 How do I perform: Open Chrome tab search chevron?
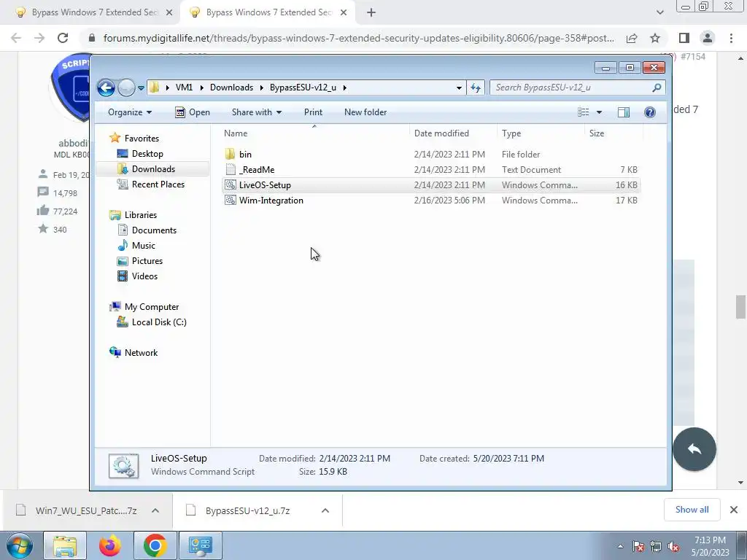(x=659, y=13)
